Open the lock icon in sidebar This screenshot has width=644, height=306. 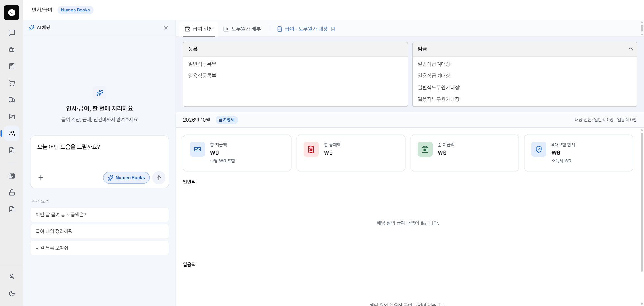[x=12, y=193]
